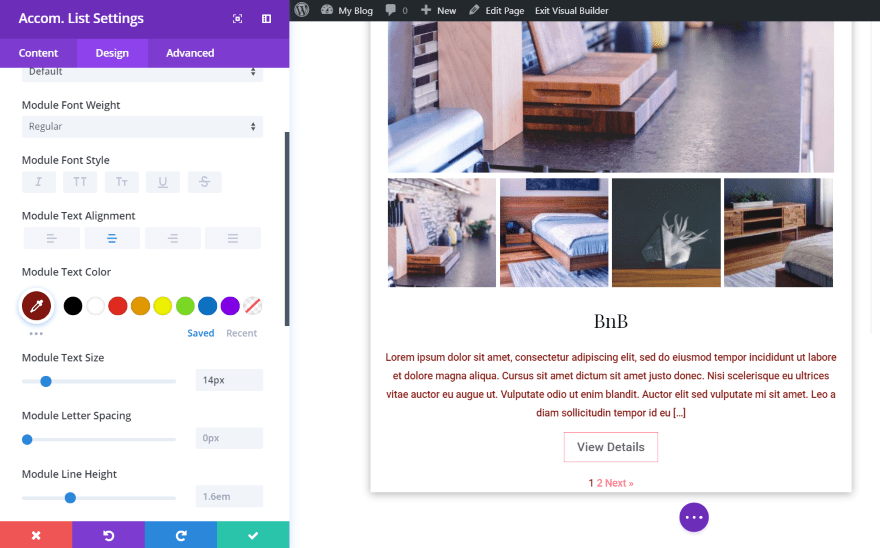Align module text right
Viewport: 880px width, 548px height.
point(173,238)
